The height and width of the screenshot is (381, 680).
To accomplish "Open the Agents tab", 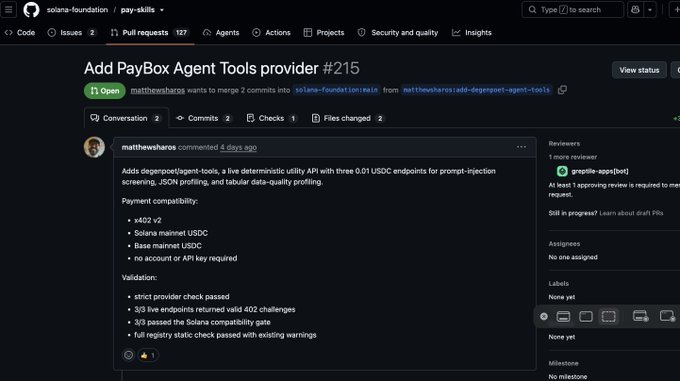I will (x=221, y=33).
